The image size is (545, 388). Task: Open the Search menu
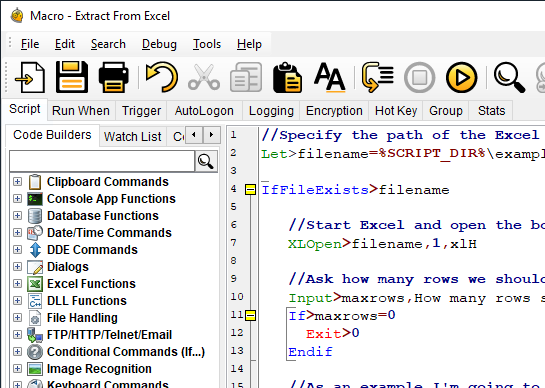(x=108, y=45)
